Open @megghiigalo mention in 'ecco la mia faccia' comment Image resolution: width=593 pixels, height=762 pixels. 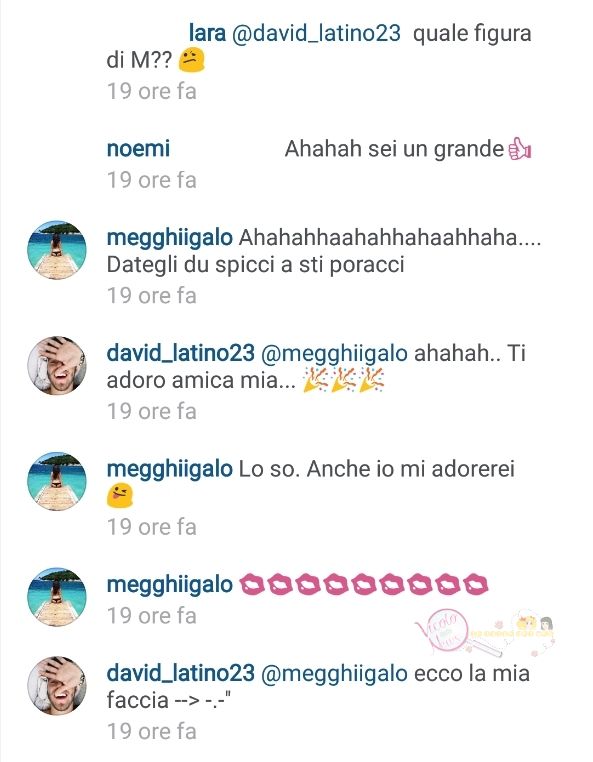(334, 674)
